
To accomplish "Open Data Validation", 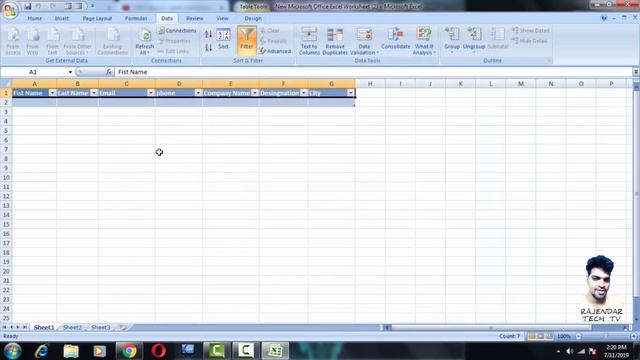I will click(x=364, y=42).
